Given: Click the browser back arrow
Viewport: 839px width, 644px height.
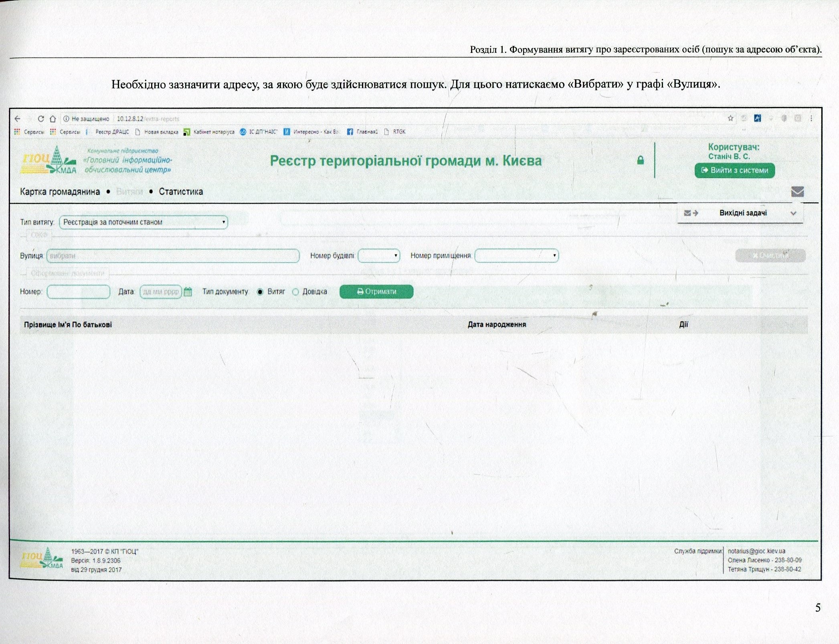Looking at the screenshot, I should click(x=17, y=119).
